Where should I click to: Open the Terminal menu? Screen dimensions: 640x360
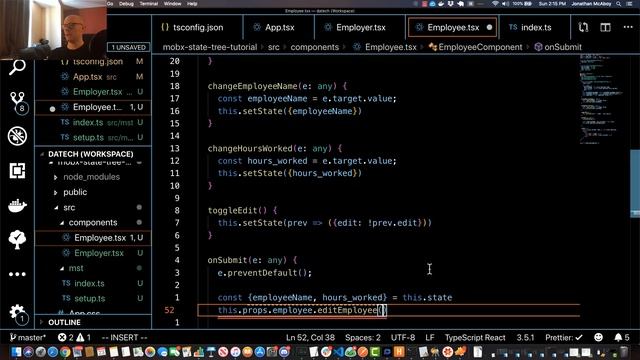coord(149,4)
